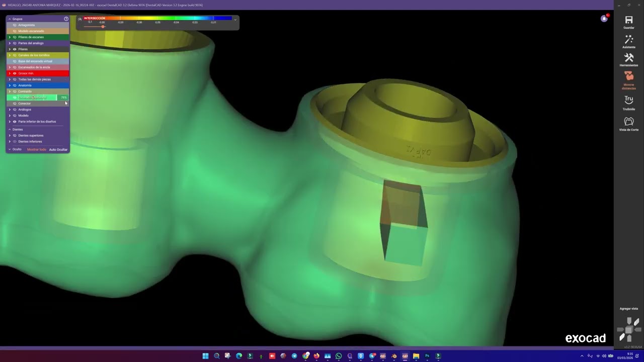644x362 pixels.
Task: Open the red AnyDesk taskbar icon
Action: tap(272, 356)
